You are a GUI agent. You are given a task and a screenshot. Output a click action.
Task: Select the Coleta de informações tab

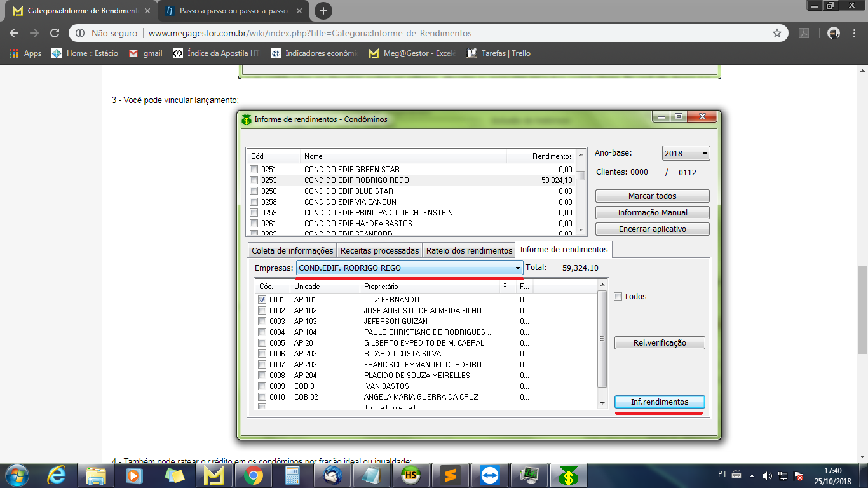(x=292, y=250)
